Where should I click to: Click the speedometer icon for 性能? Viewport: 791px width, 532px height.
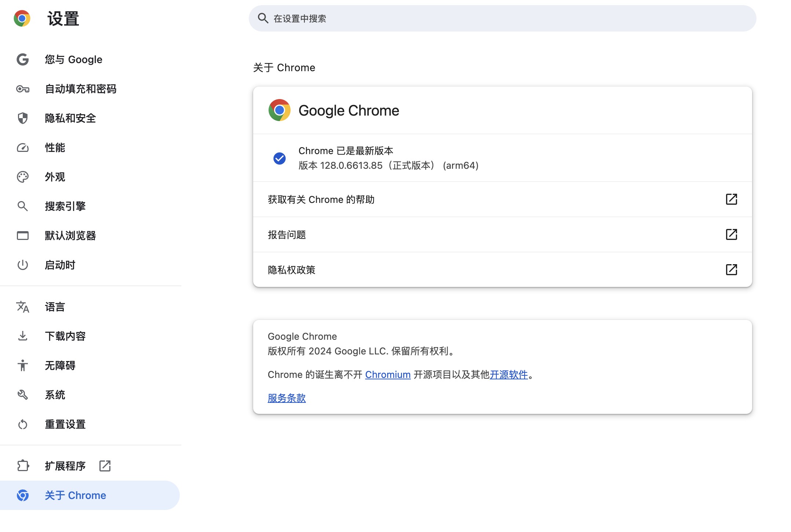[x=23, y=147]
